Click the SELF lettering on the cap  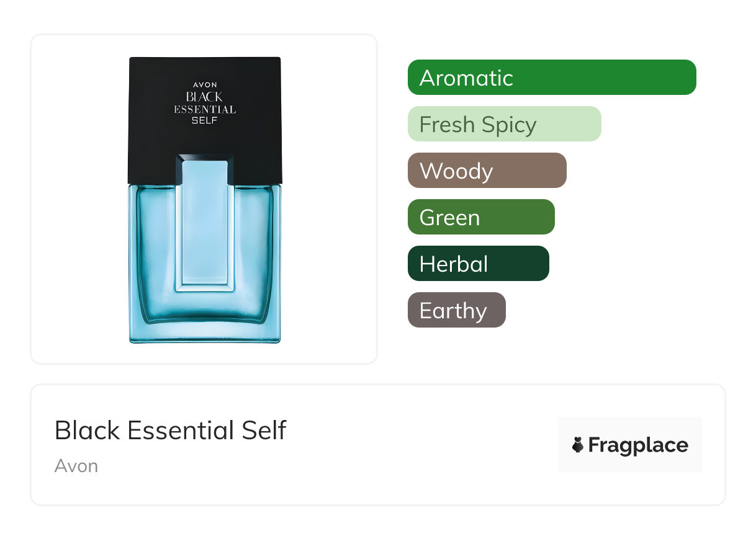(x=205, y=121)
